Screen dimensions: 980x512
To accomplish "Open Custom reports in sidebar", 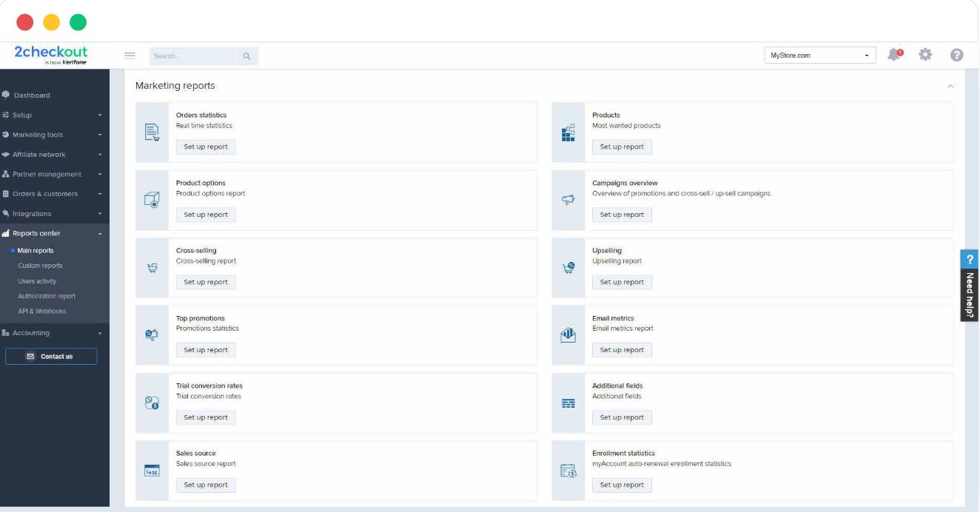I will (40, 266).
